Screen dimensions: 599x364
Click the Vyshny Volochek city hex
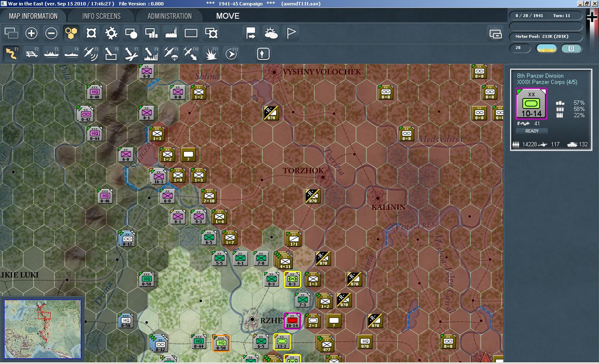point(274,72)
